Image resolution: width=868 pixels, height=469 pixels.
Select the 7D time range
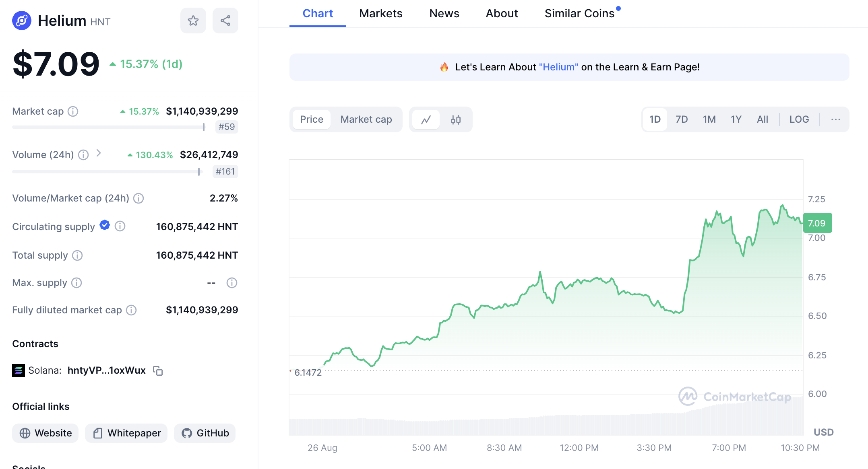[x=682, y=119]
